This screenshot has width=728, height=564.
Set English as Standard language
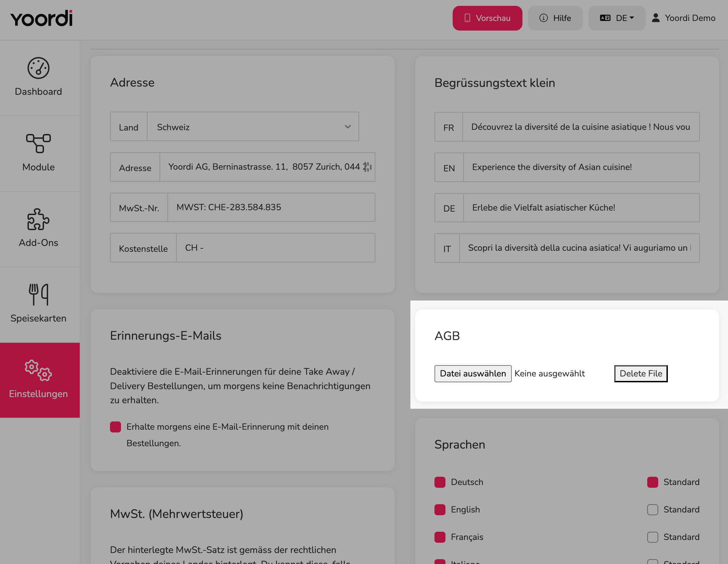[x=653, y=510]
